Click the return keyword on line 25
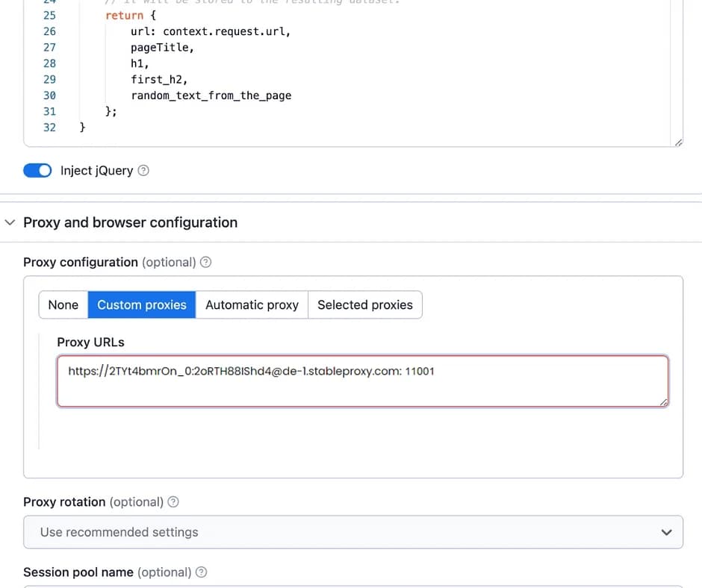Image resolution: width=702 pixels, height=588 pixels. (123, 15)
